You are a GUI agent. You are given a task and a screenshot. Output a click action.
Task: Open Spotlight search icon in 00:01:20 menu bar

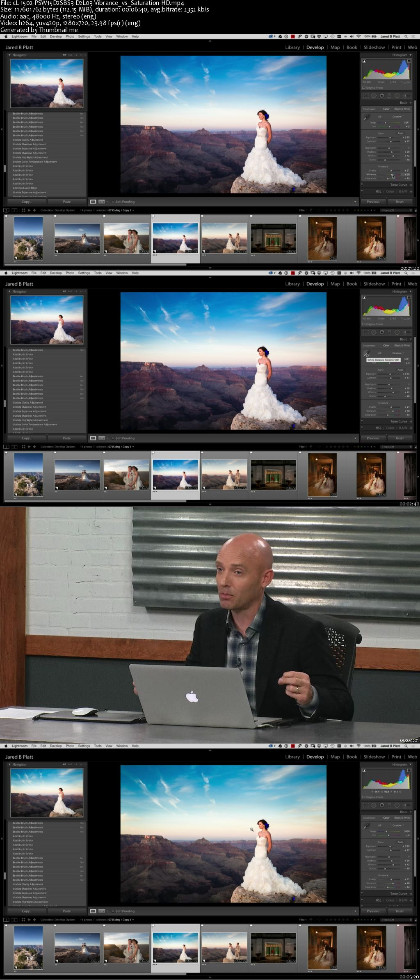[x=406, y=37]
